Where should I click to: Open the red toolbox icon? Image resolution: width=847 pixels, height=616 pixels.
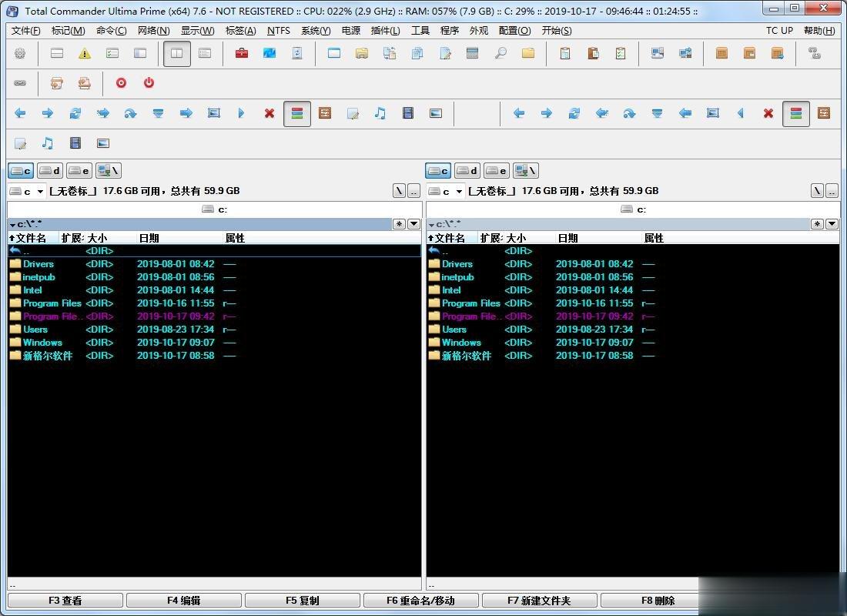click(x=242, y=53)
